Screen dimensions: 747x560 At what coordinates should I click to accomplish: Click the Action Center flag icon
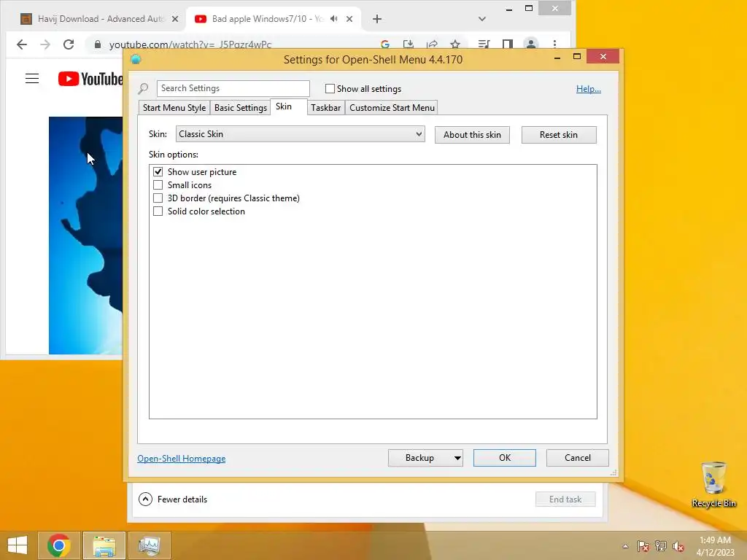point(643,546)
